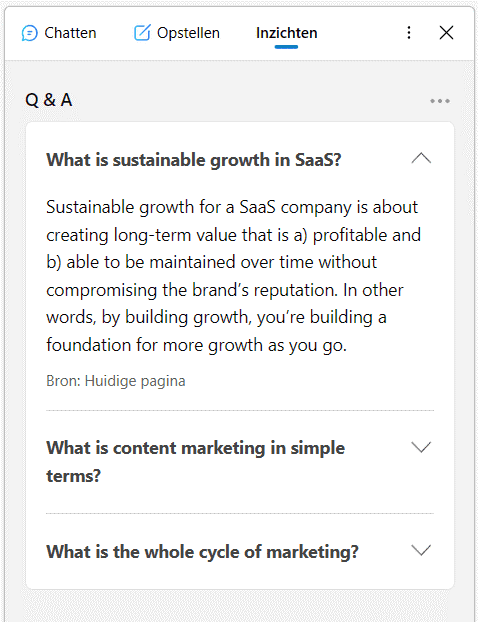Switch to the Chatten tab label

coord(70,33)
